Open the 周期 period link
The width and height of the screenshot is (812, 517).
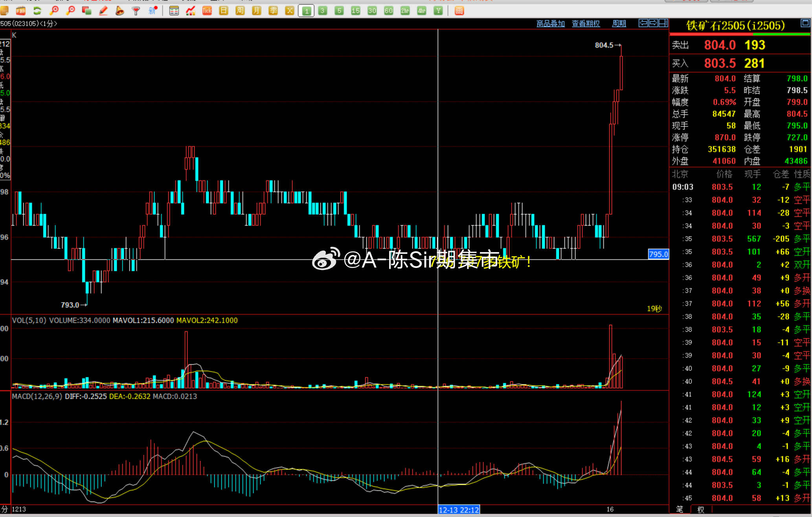pyautogui.click(x=619, y=24)
